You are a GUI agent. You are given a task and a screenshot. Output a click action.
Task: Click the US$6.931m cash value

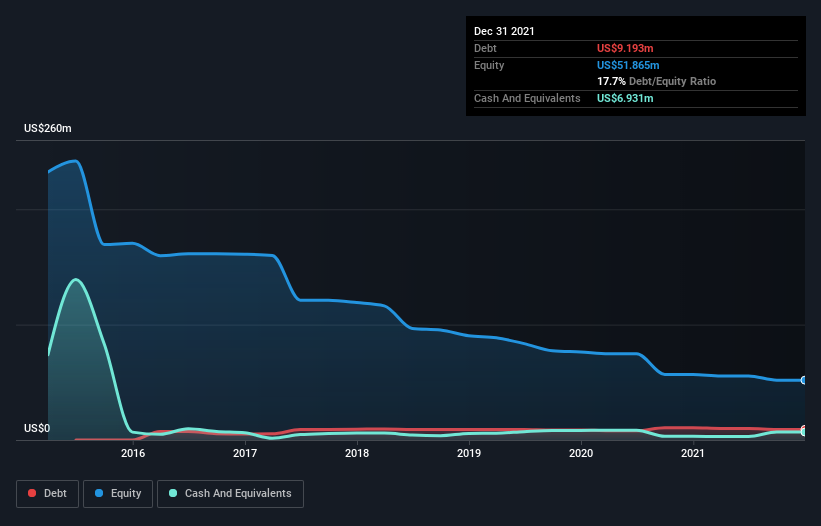pos(625,98)
